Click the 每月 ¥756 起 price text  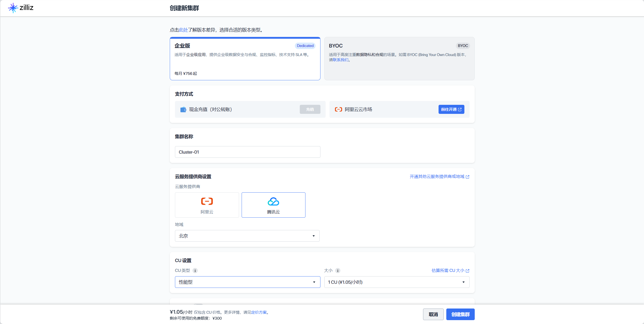pyautogui.click(x=186, y=74)
